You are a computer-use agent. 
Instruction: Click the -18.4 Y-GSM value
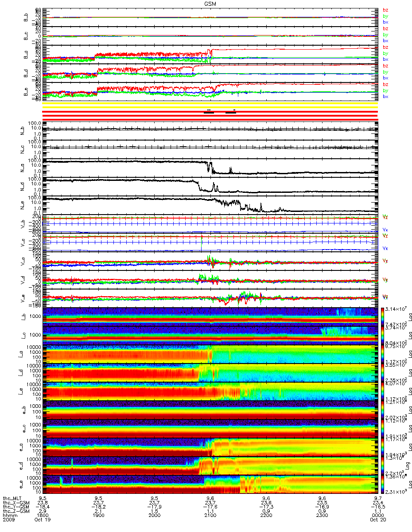pos(43,507)
